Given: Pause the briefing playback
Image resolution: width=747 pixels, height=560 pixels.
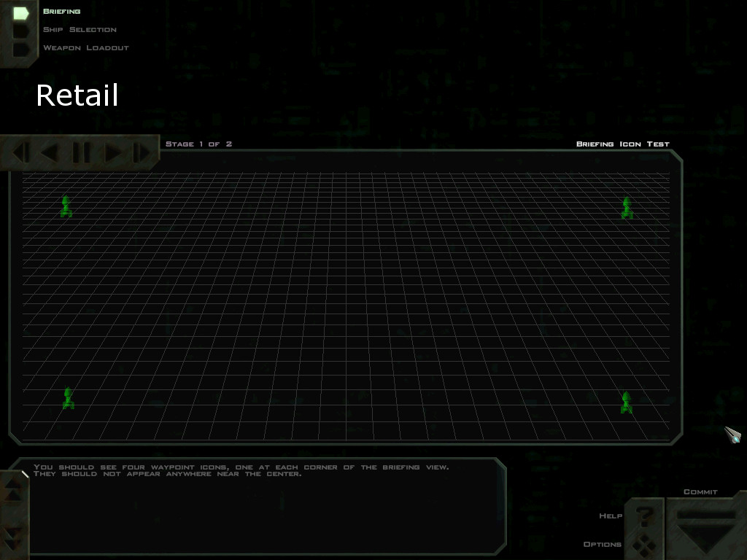Looking at the screenshot, I should click(81, 152).
